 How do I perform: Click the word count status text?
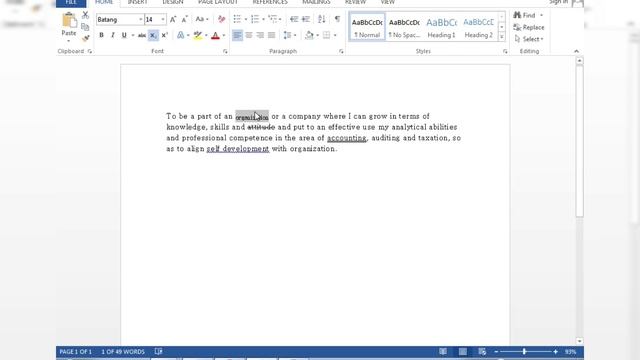coord(123,351)
